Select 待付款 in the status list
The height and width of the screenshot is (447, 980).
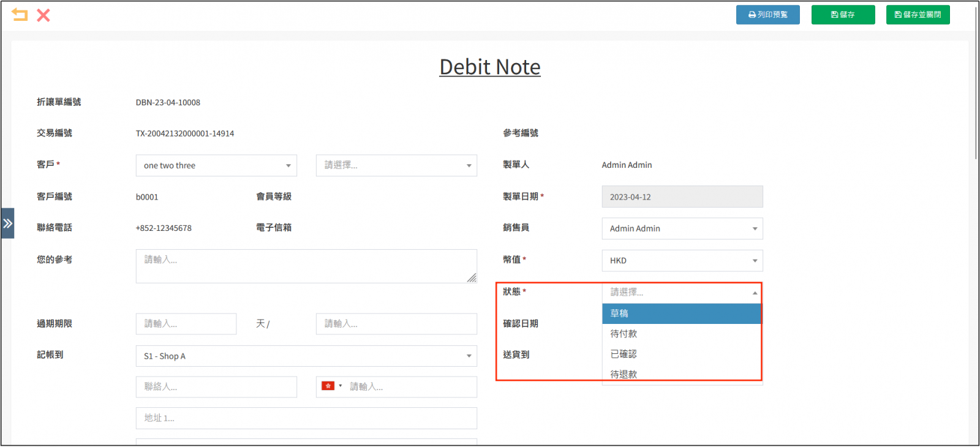point(682,334)
